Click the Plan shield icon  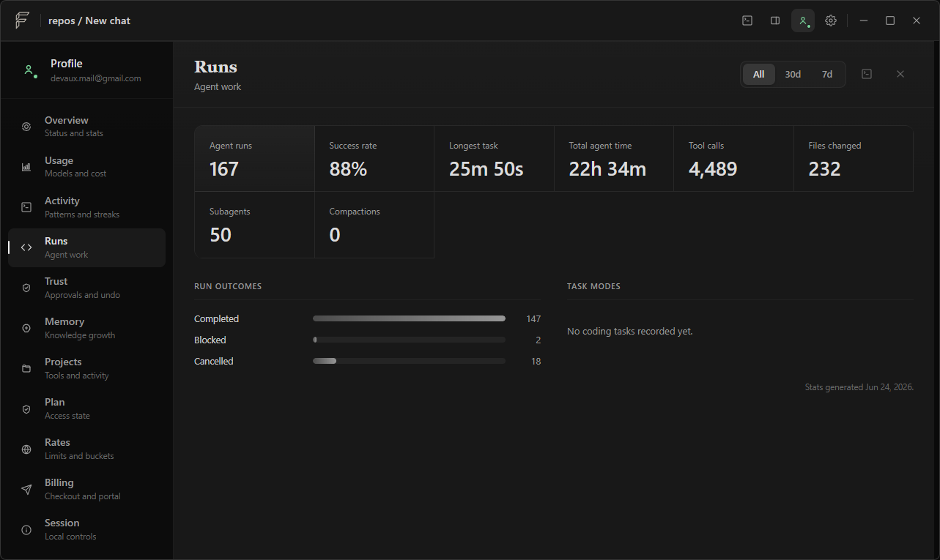pyautogui.click(x=26, y=408)
